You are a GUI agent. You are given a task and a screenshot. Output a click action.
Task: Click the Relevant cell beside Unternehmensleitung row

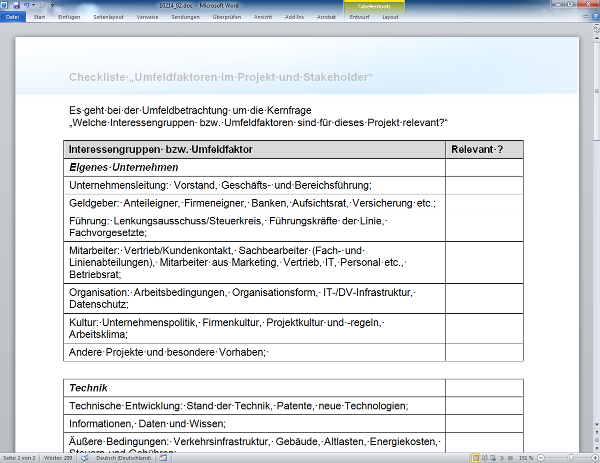click(x=484, y=185)
